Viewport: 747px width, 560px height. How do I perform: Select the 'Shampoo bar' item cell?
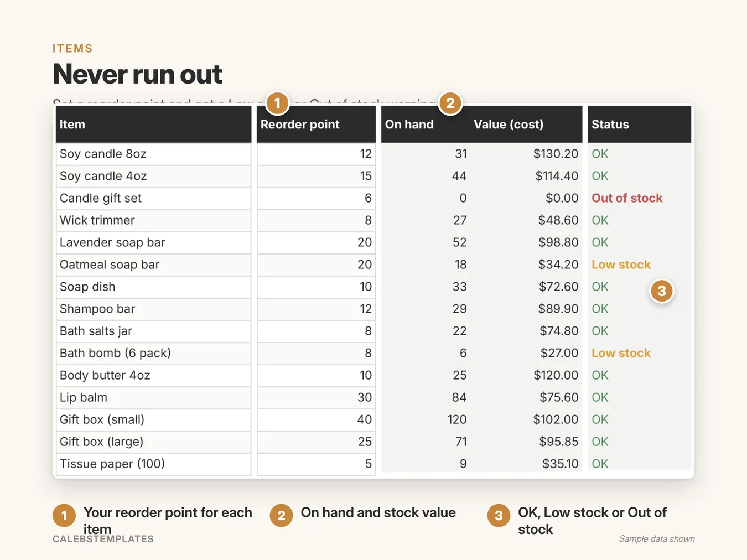coord(154,309)
